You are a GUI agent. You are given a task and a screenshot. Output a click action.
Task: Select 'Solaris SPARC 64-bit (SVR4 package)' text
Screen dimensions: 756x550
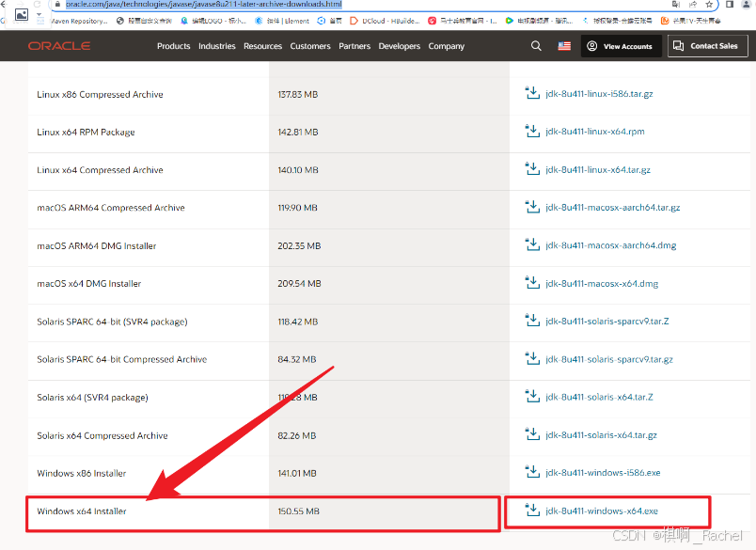coord(112,322)
